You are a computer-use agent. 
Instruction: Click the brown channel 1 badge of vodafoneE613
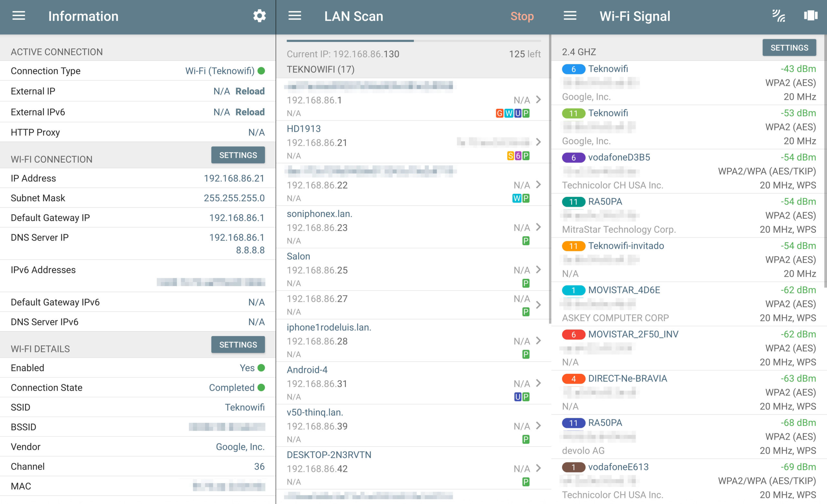click(574, 467)
